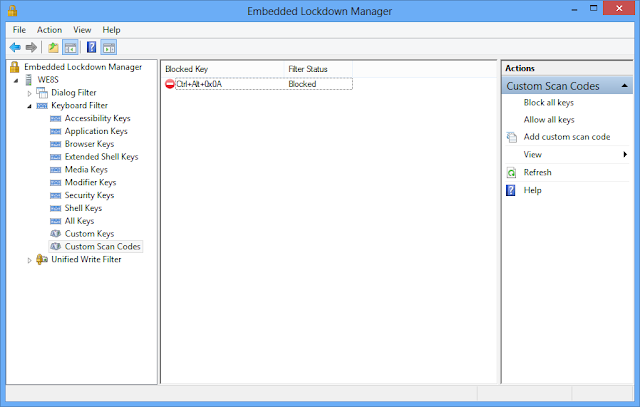Click the Custom Keys gear icon
The width and height of the screenshot is (640, 407).
click(56, 234)
